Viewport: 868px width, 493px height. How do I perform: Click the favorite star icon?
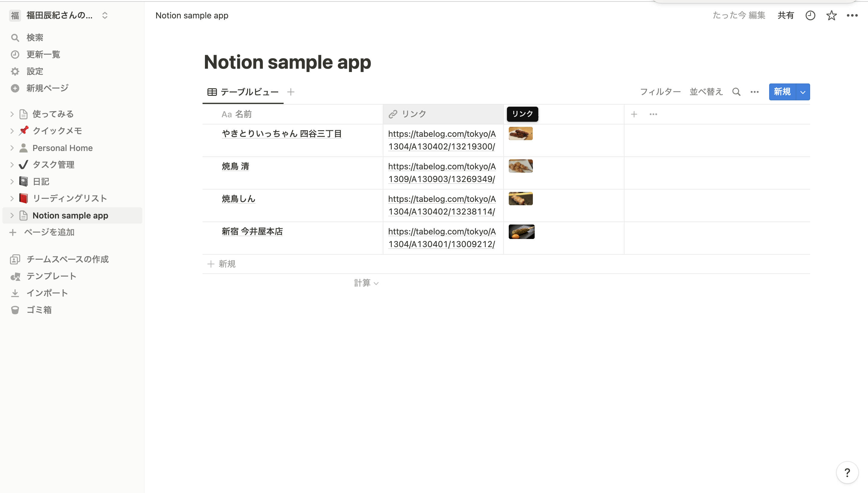[831, 16]
